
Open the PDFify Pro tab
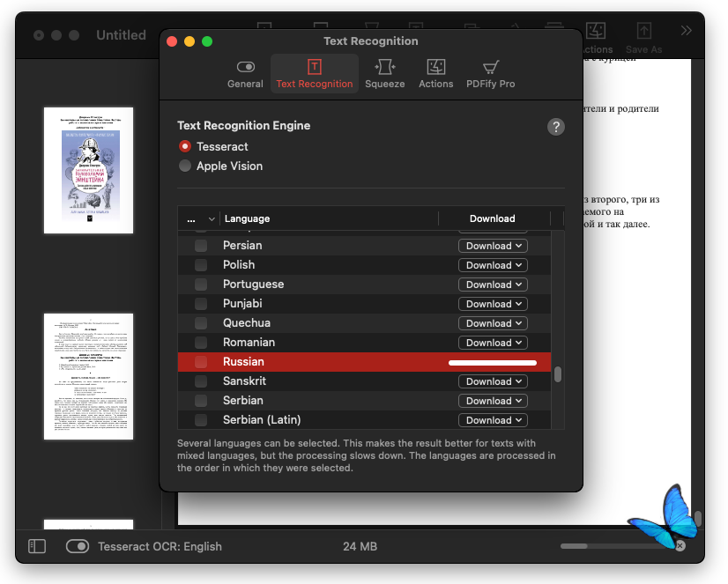click(490, 74)
